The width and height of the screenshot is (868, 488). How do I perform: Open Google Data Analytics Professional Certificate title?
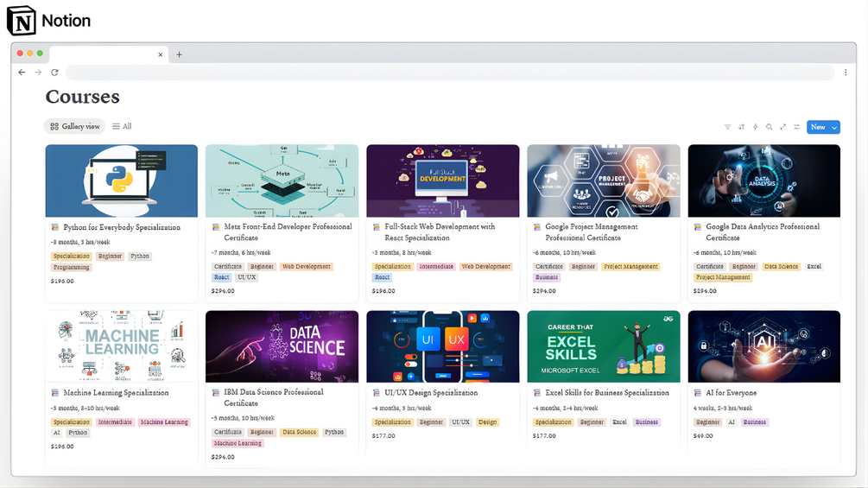tap(763, 231)
